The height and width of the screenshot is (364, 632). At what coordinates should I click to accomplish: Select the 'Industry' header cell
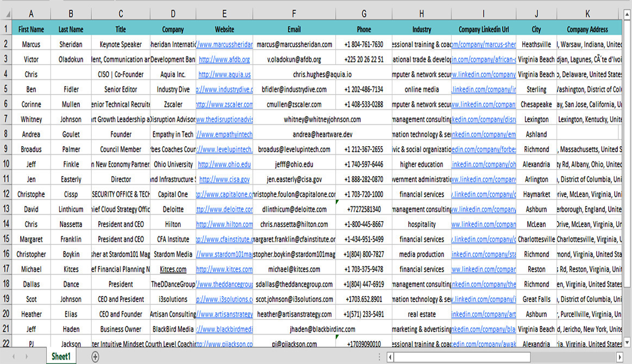tap(422, 29)
